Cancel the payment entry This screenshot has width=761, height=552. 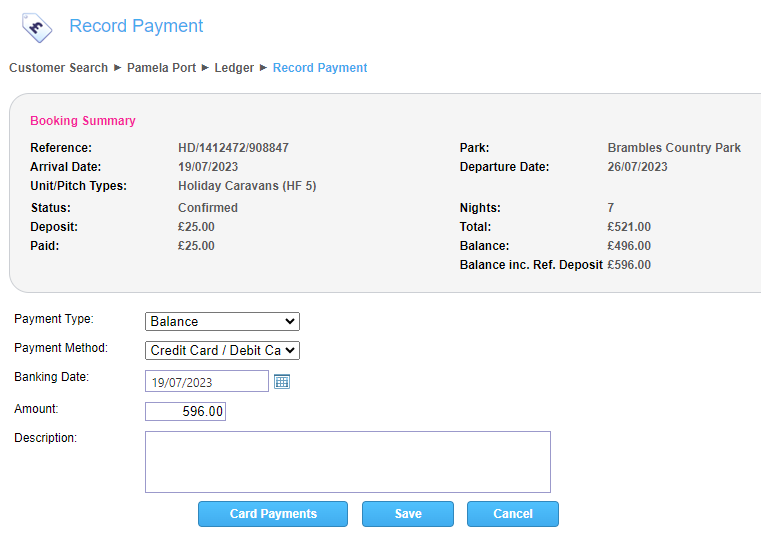(512, 514)
